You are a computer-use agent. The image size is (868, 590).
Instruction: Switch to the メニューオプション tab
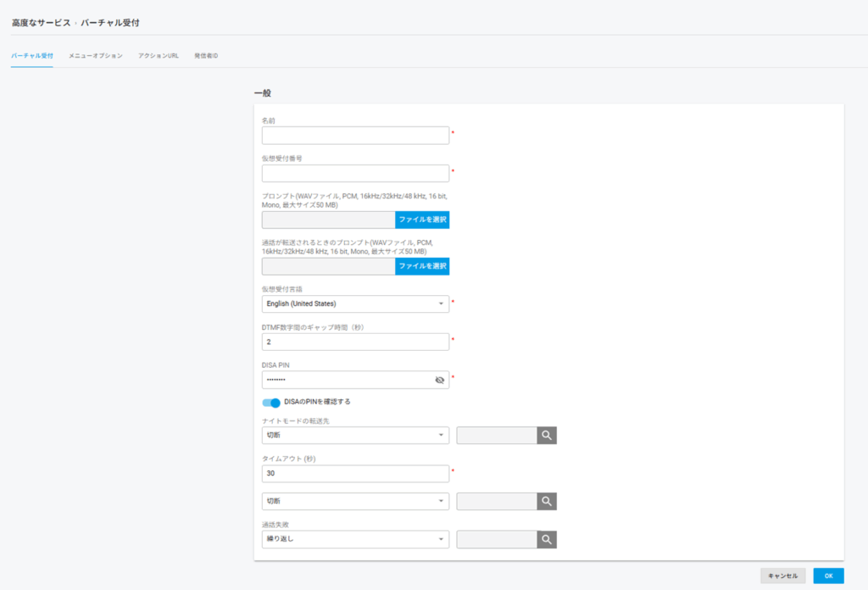[x=96, y=55]
